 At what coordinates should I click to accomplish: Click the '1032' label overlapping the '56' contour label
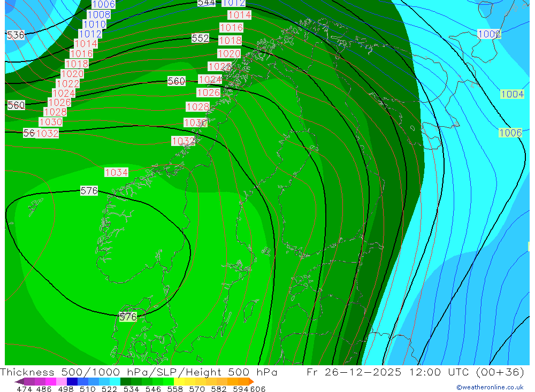47,133
